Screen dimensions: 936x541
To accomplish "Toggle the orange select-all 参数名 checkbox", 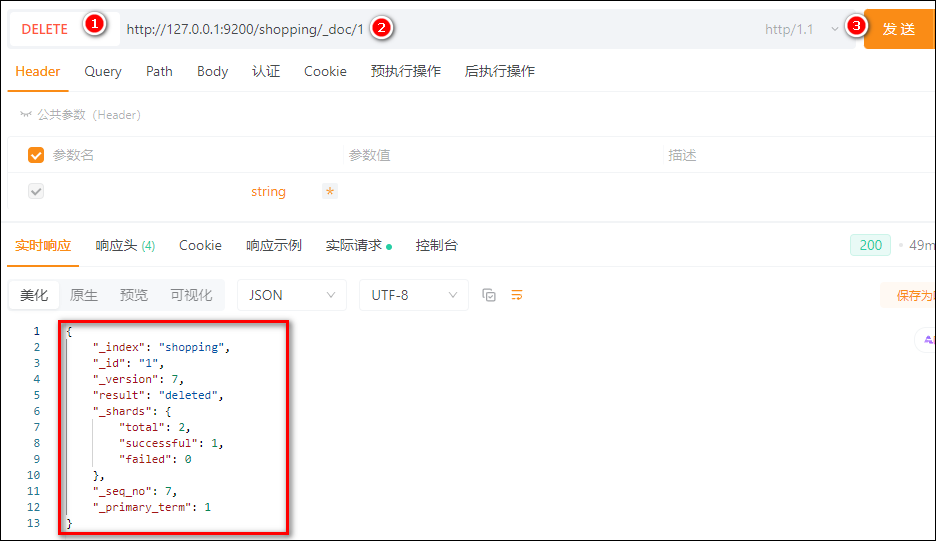I will pos(36,155).
